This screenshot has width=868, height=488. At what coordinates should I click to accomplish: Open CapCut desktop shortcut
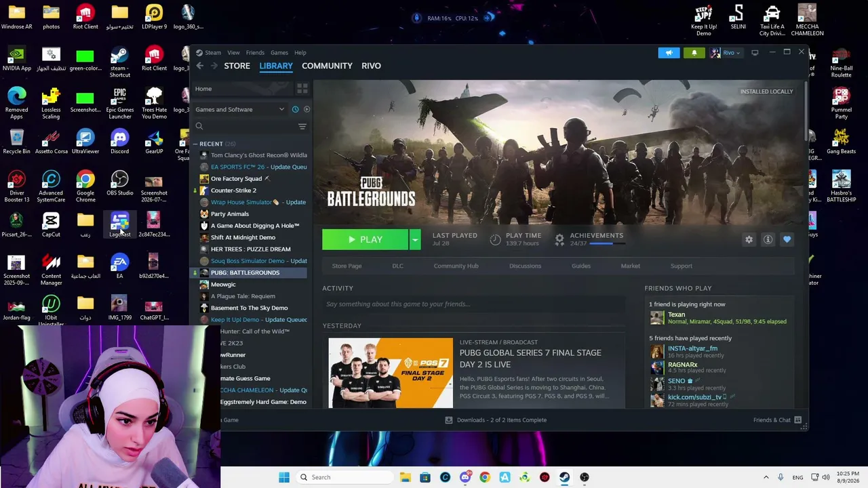51,226
